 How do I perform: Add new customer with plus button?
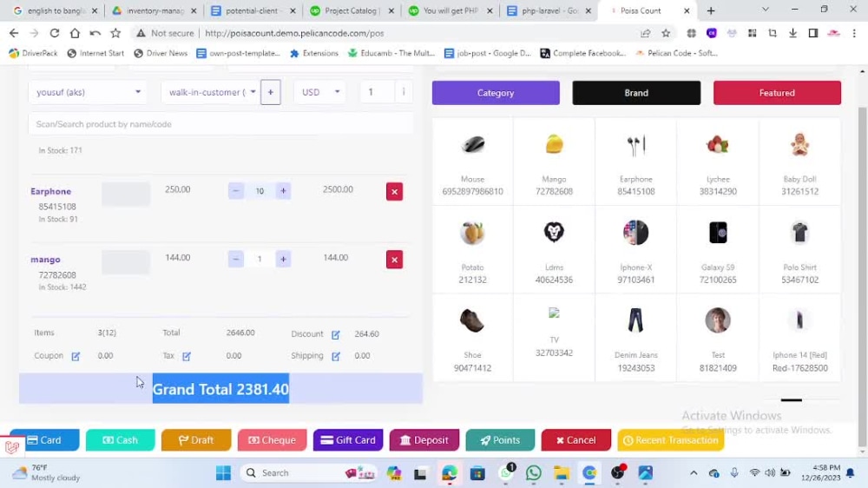[271, 92]
